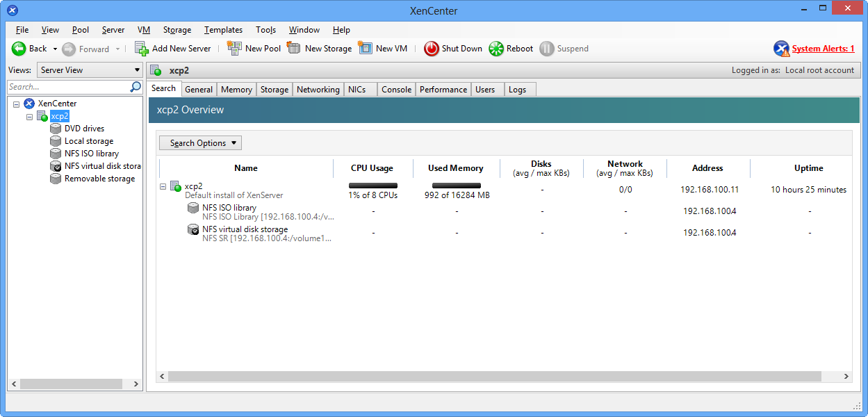
Task: Select NFS ISO library in tree
Action: [x=92, y=154]
